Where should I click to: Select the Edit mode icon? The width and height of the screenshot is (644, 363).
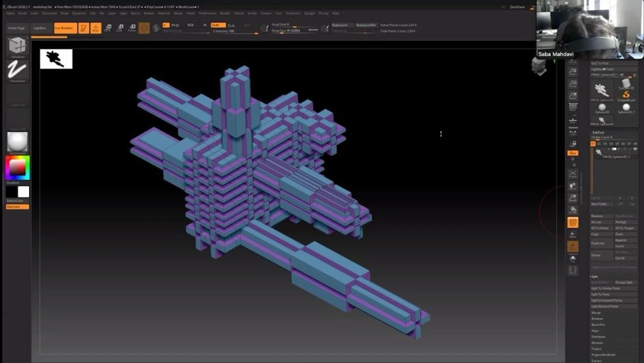point(84,28)
